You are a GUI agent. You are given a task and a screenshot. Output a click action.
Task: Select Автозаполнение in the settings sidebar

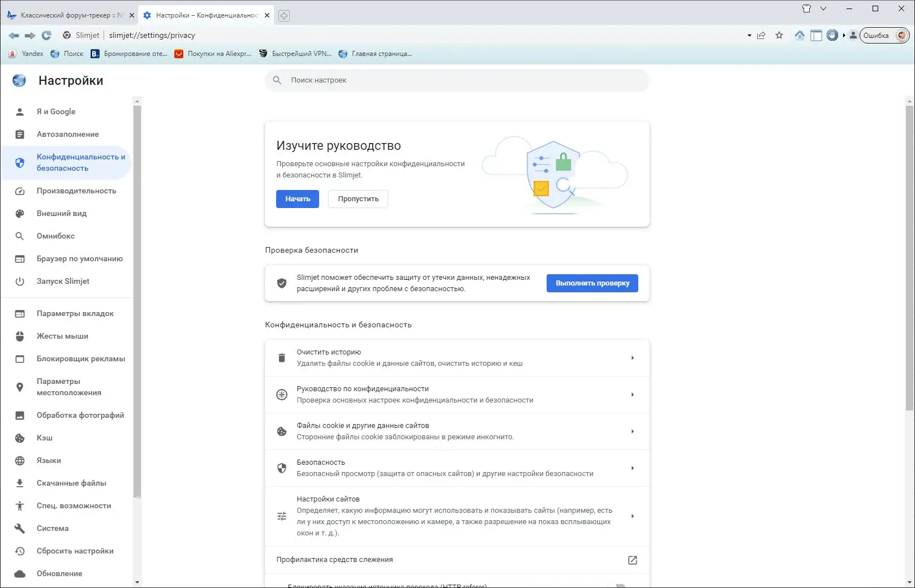tap(66, 134)
